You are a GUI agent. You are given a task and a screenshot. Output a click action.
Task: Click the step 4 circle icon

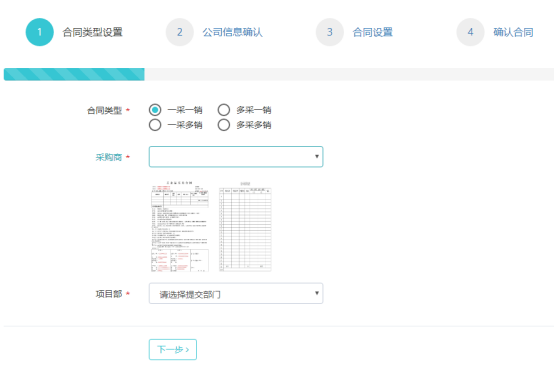[470, 32]
